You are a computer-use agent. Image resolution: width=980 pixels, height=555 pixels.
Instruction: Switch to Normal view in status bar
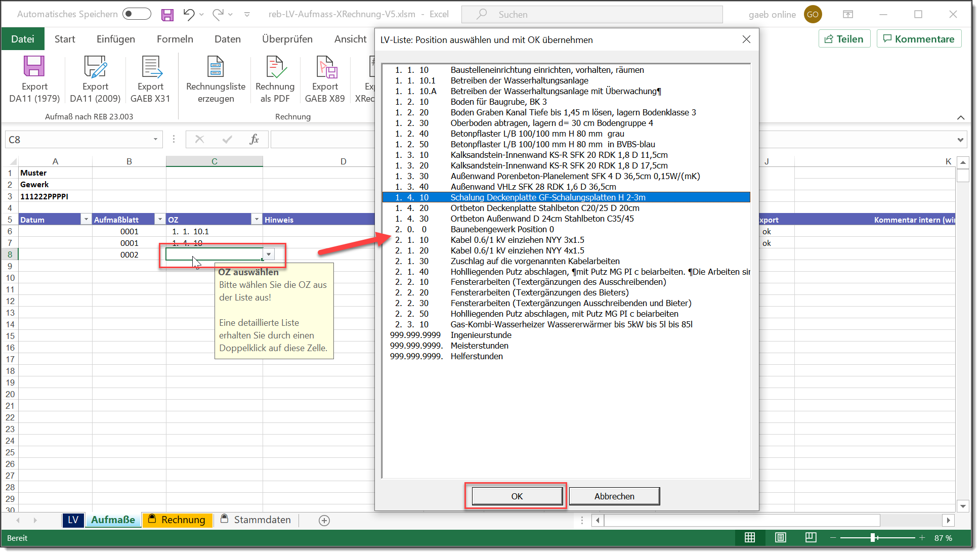click(x=750, y=537)
